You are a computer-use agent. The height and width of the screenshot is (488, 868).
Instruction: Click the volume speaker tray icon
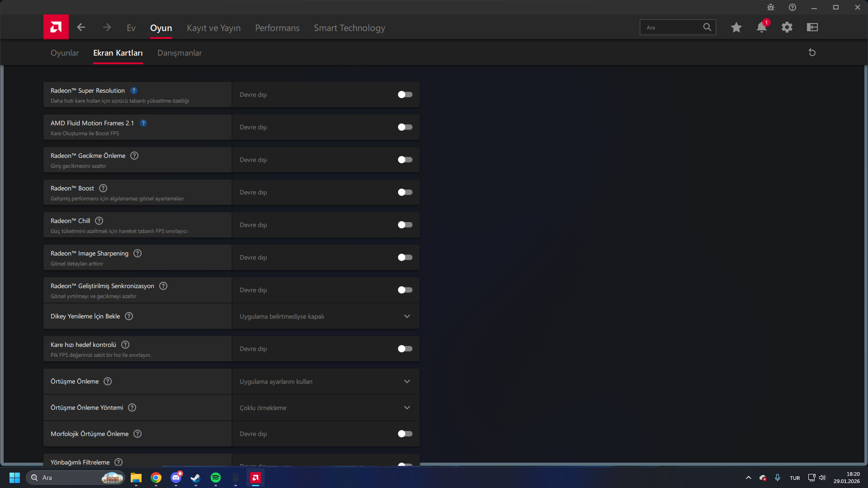click(x=822, y=478)
